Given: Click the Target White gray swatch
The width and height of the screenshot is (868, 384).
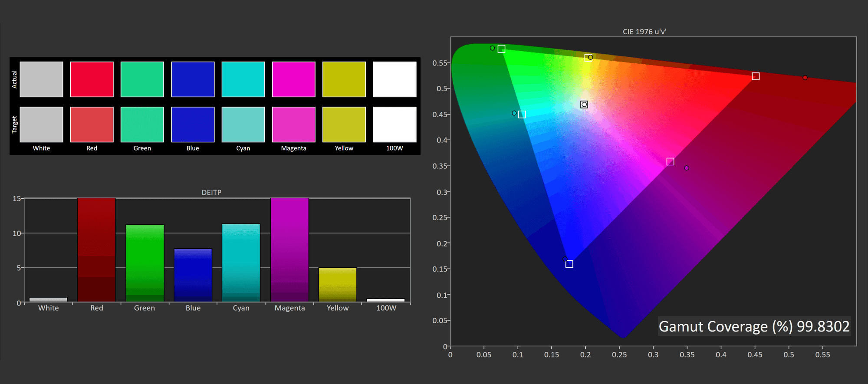Looking at the screenshot, I should pos(41,125).
